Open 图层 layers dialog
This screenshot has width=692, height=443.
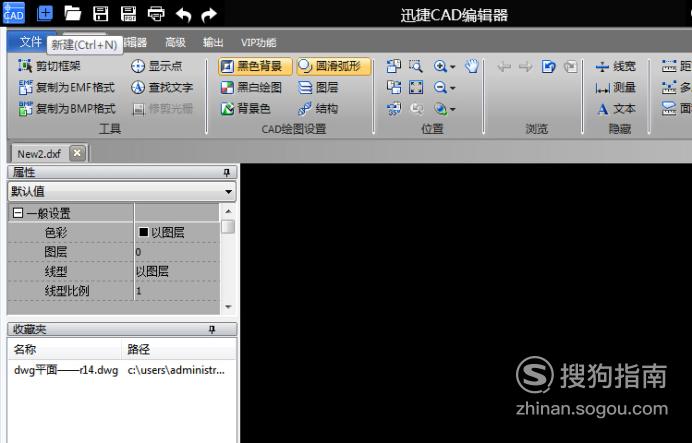pos(318,87)
